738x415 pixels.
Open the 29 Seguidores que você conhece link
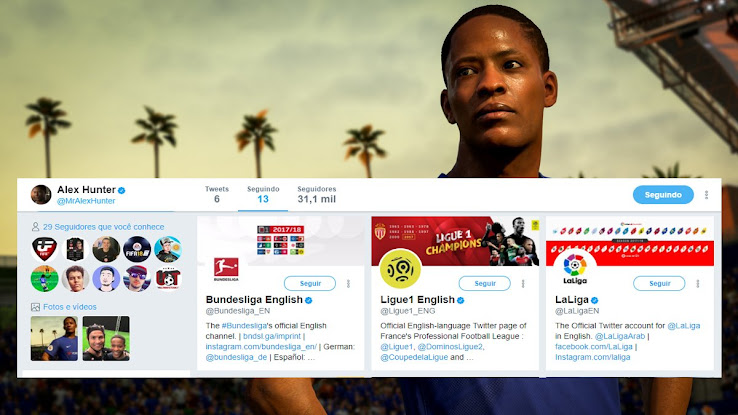104,227
